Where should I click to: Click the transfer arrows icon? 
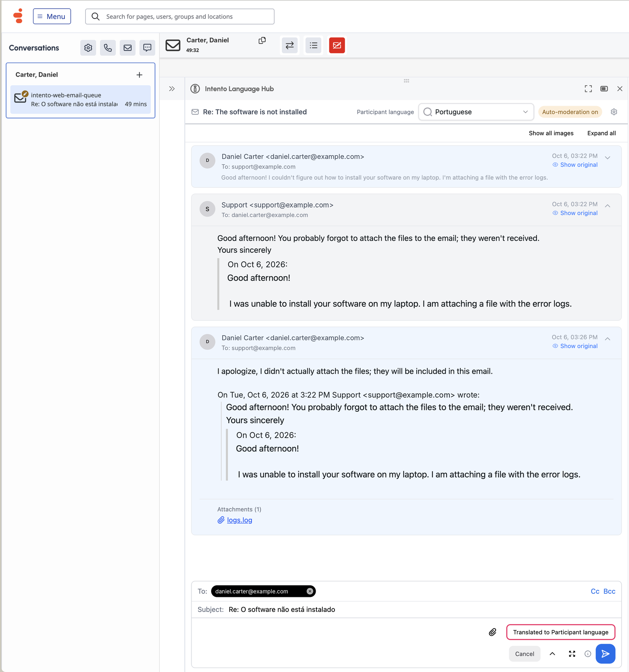click(290, 46)
